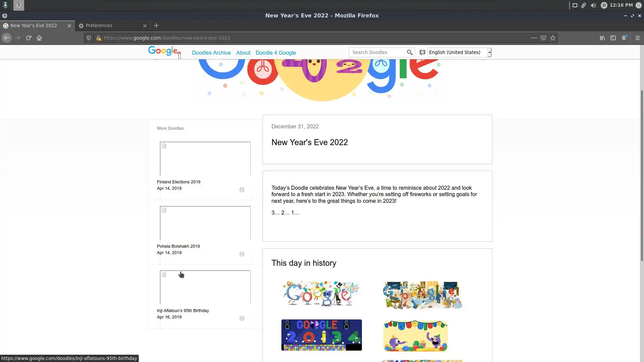This screenshot has width=644, height=362.
Task: Open the Google 2014 party doodle thumbnail
Action: [321, 335]
